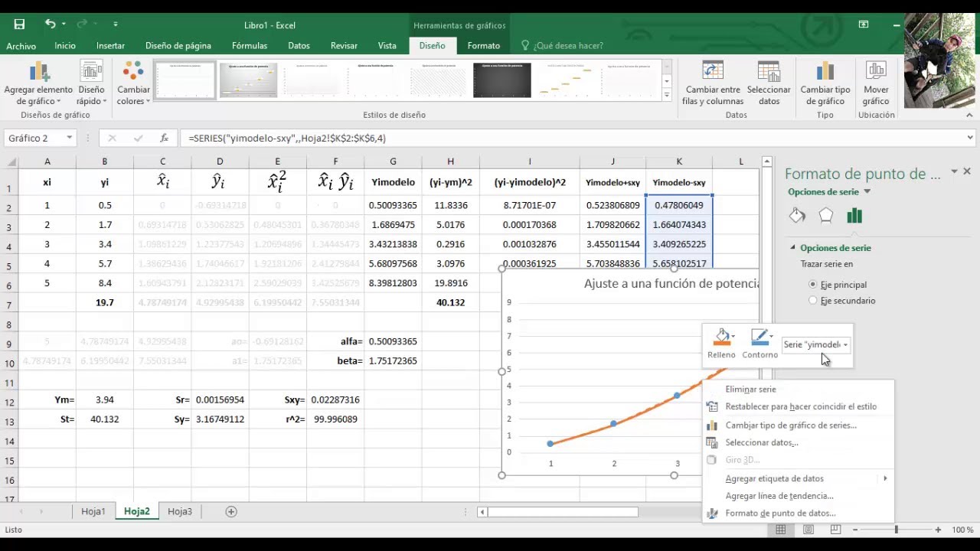The image size is (980, 551).
Task: Switch to Normal view in status bar
Action: [x=781, y=530]
